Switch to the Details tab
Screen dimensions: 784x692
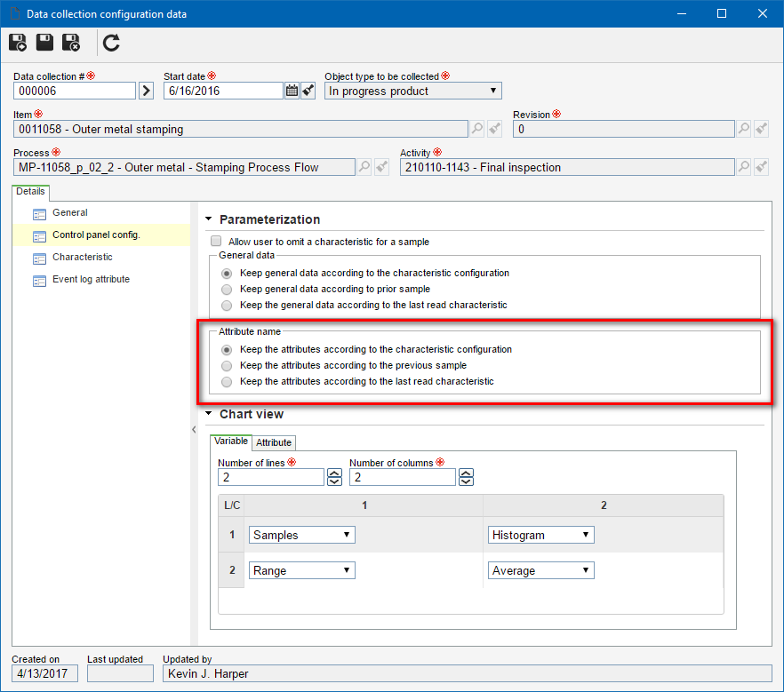tap(30, 191)
